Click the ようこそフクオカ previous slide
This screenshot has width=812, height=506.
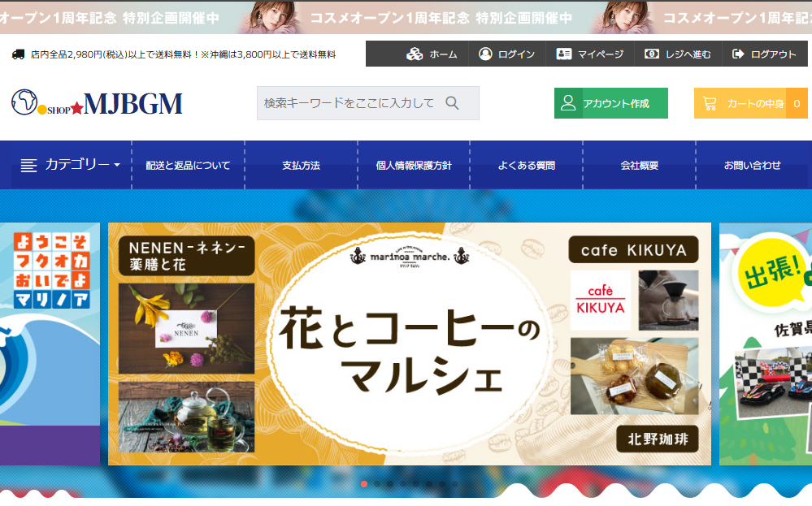50,344
